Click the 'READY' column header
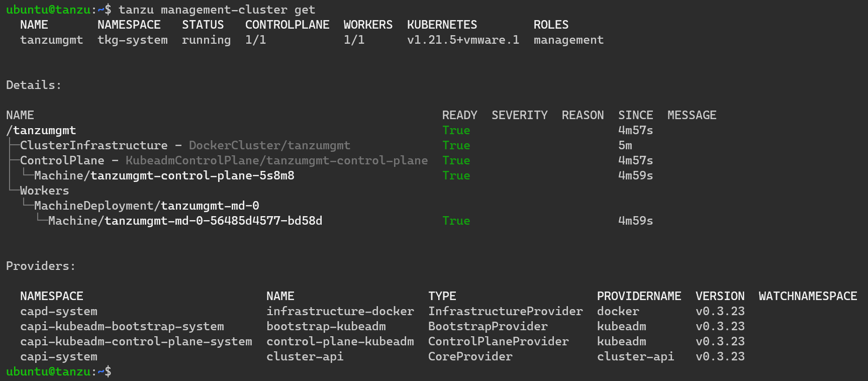Viewport: 868px width, 381px height. [460, 115]
